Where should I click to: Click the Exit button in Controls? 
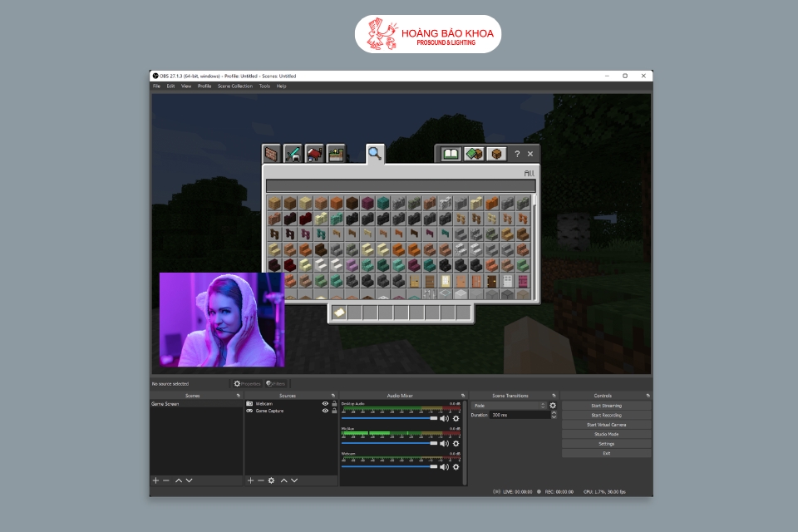click(x=606, y=453)
